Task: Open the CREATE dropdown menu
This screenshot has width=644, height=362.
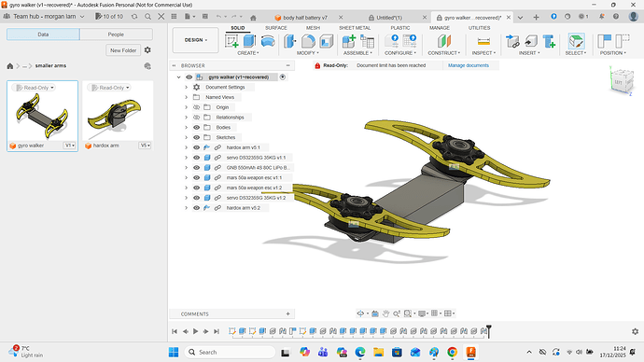Action: (x=248, y=53)
